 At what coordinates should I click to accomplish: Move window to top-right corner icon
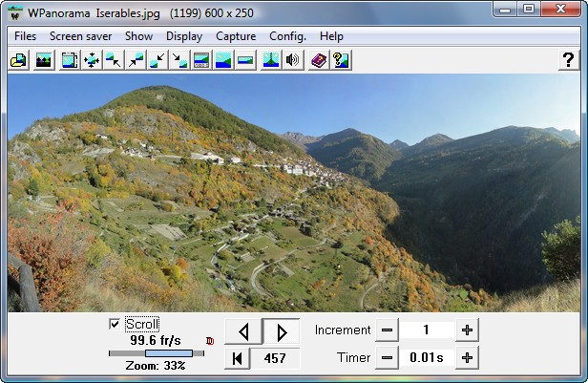click(x=136, y=60)
